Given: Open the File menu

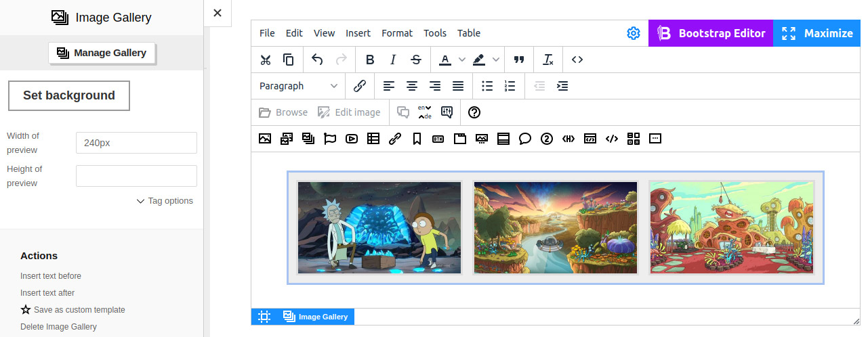Looking at the screenshot, I should [267, 33].
